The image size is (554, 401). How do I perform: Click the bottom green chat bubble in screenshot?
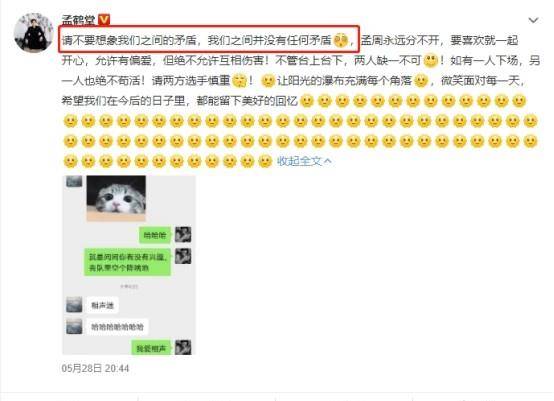(151, 349)
